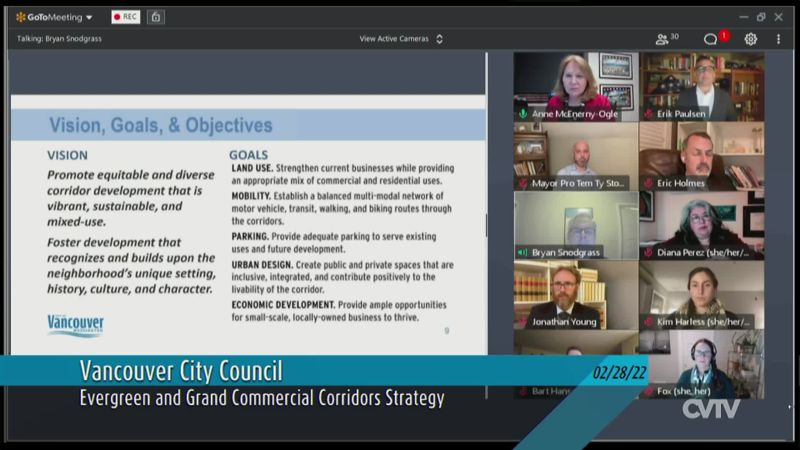Click Bryan Snodgrass's speaking audio icon
Viewport: 800px width, 450px height.
(x=522, y=253)
